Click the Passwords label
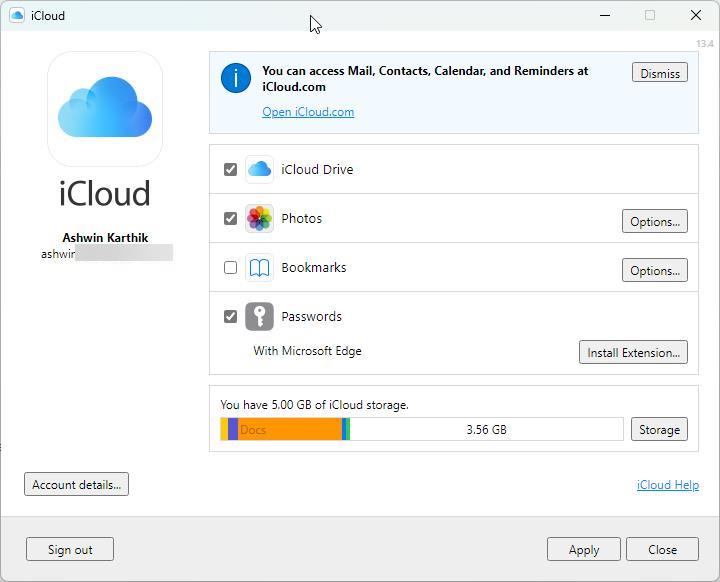Image resolution: width=720 pixels, height=582 pixels. click(311, 316)
